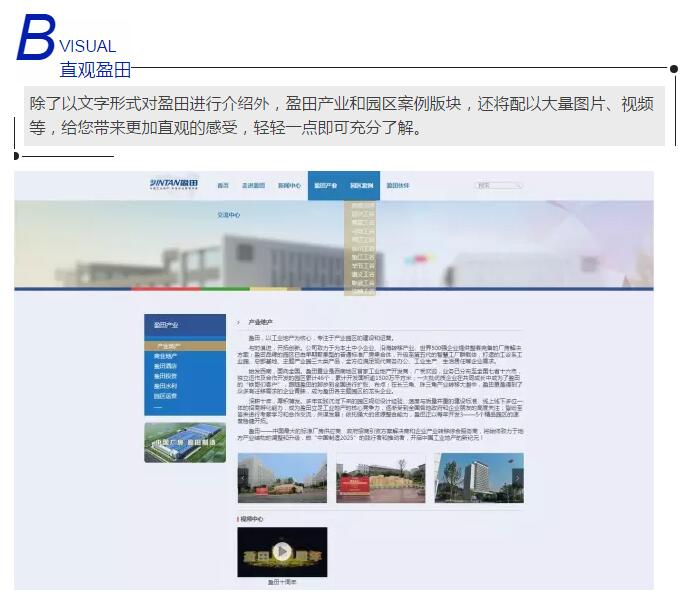Click the INTAN 盈田 logo

click(x=172, y=184)
